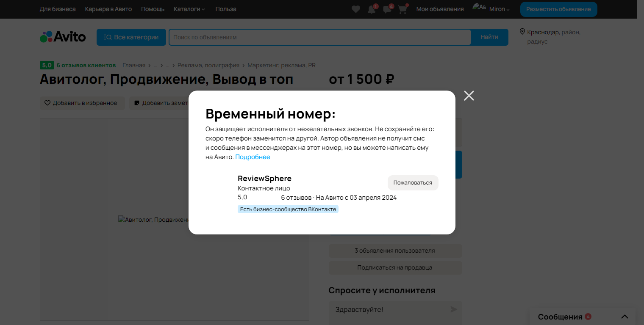The height and width of the screenshot is (325, 644).
Task: Click the location pin icon near Краснодар
Action: click(522, 32)
